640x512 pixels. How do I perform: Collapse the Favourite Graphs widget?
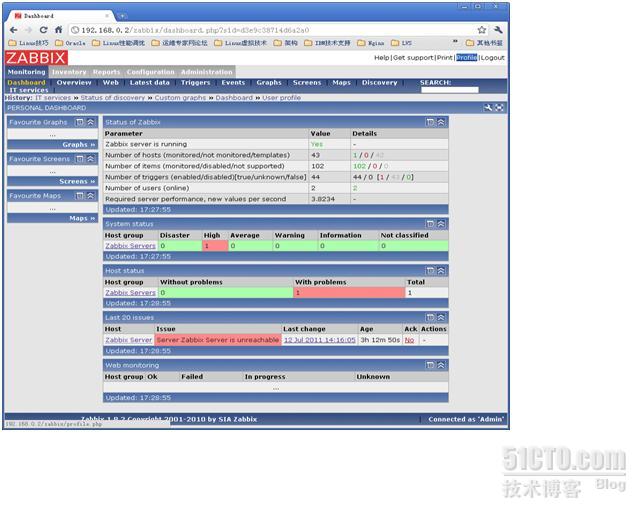point(91,122)
